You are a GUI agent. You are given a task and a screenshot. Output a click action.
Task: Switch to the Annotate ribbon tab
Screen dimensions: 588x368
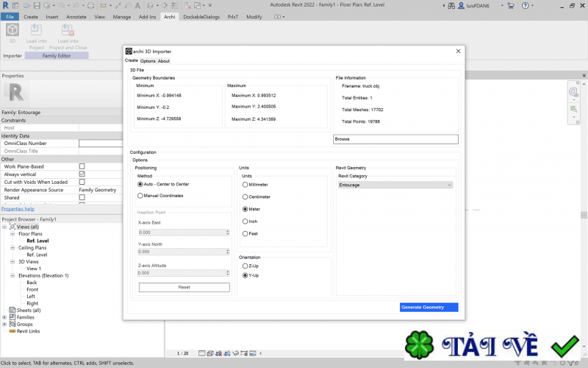(76, 17)
